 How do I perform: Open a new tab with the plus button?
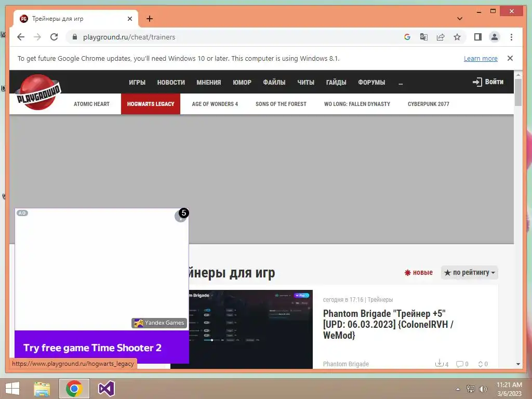point(150,19)
